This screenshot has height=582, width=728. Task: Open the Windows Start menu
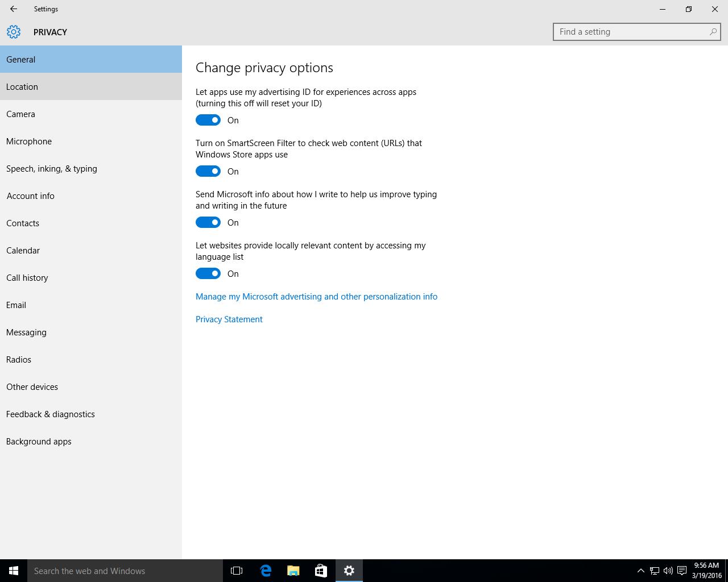pyautogui.click(x=14, y=571)
